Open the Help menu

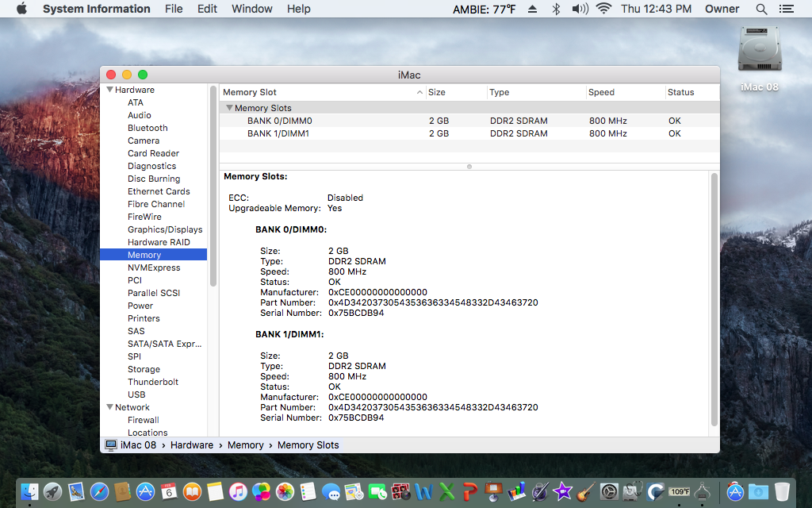(299, 9)
